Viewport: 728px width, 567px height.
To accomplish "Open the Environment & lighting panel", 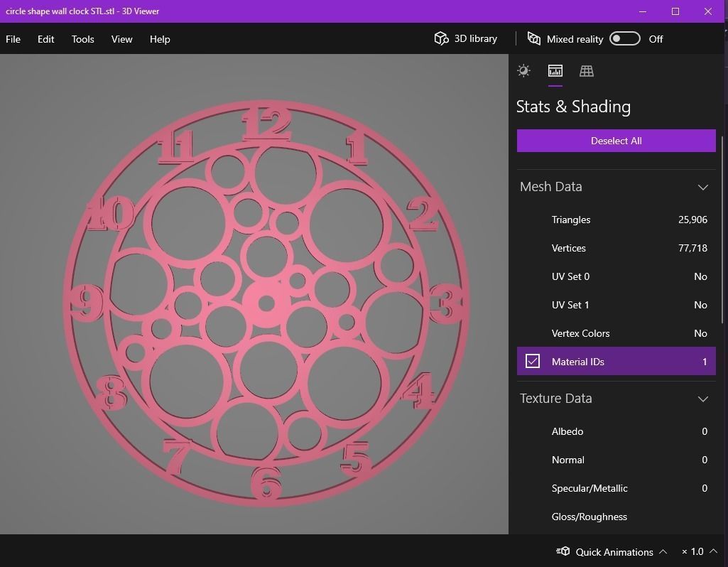I will click(523, 70).
